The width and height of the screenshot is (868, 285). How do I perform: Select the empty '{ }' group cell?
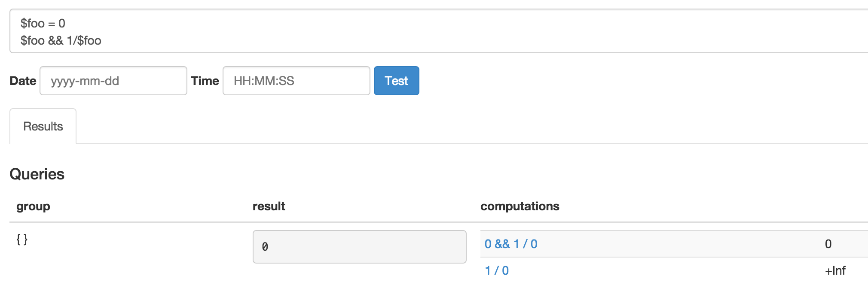pos(22,240)
